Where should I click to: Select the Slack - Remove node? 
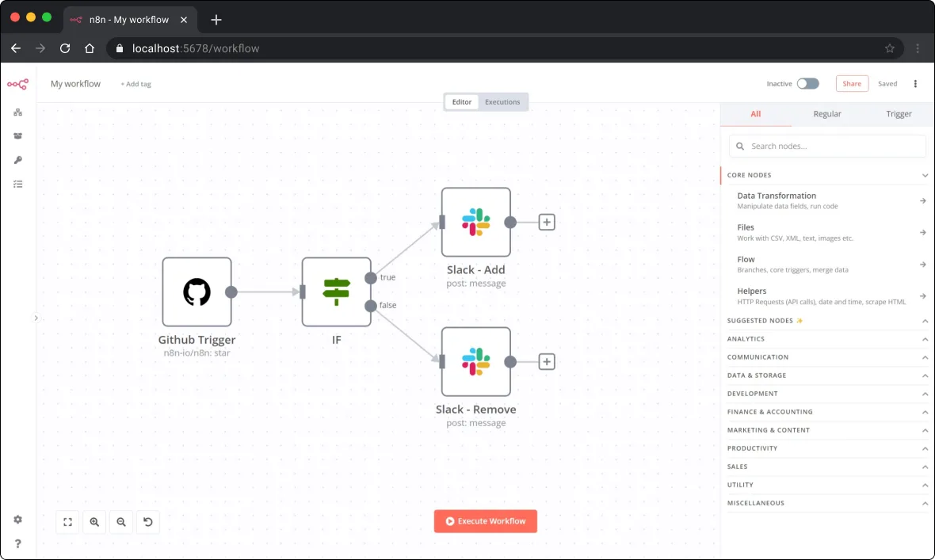(475, 361)
